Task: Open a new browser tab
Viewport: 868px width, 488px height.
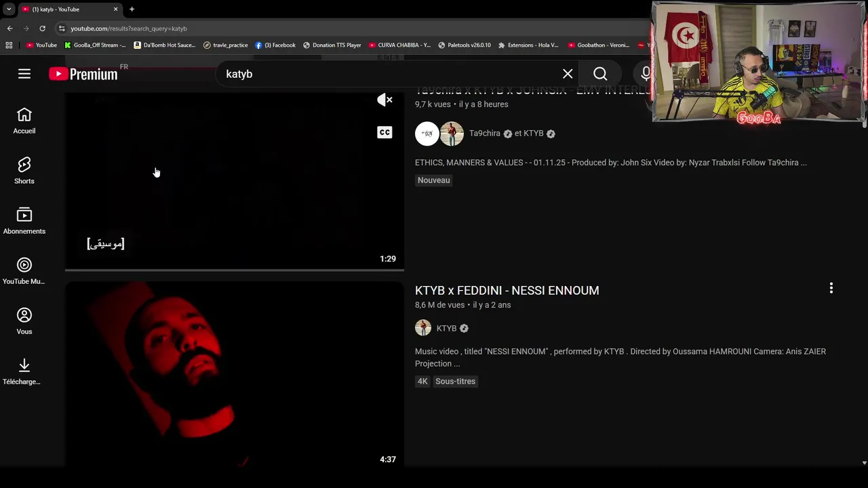Action: coord(132,9)
